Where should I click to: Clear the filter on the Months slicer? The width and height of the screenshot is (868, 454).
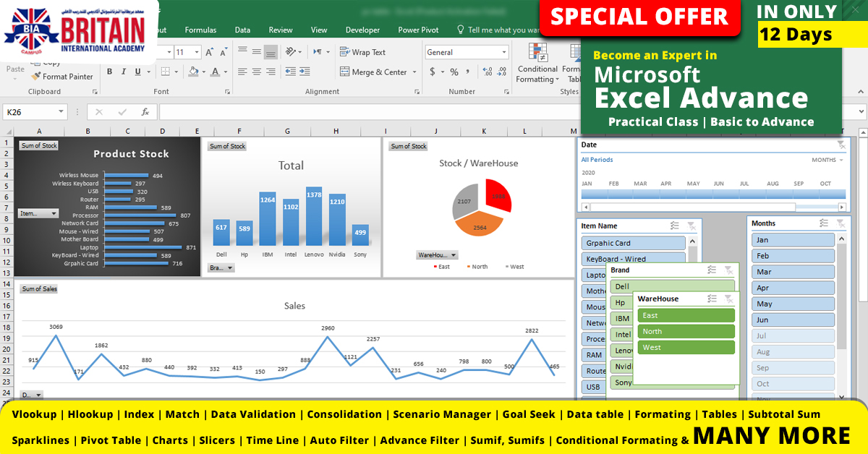click(840, 223)
